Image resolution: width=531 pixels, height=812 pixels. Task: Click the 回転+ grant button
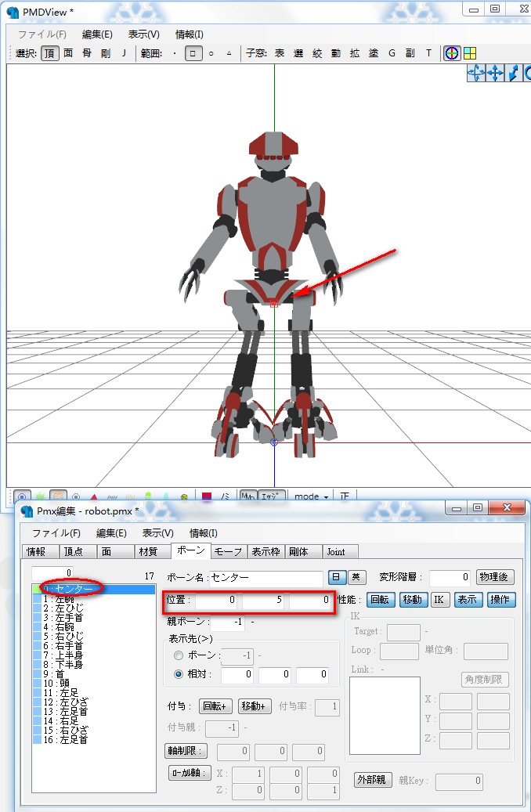pyautogui.click(x=215, y=706)
